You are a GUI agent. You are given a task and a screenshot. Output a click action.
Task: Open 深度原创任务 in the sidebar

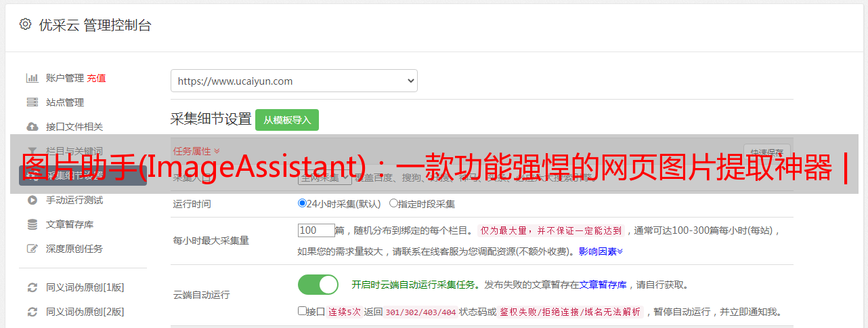coord(74,249)
